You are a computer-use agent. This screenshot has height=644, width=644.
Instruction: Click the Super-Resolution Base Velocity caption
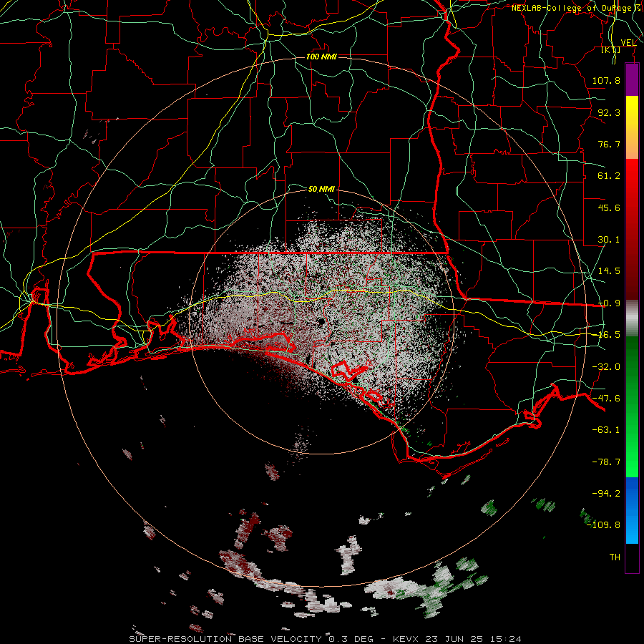pos(326,639)
